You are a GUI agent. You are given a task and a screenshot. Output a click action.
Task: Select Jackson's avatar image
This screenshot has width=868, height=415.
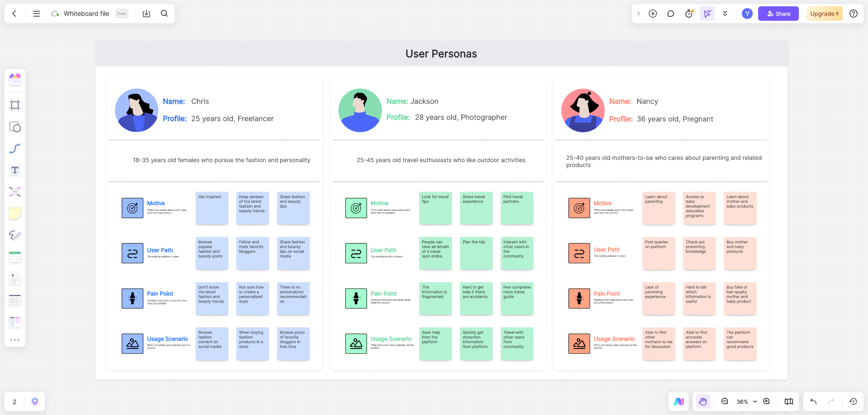coord(360,110)
